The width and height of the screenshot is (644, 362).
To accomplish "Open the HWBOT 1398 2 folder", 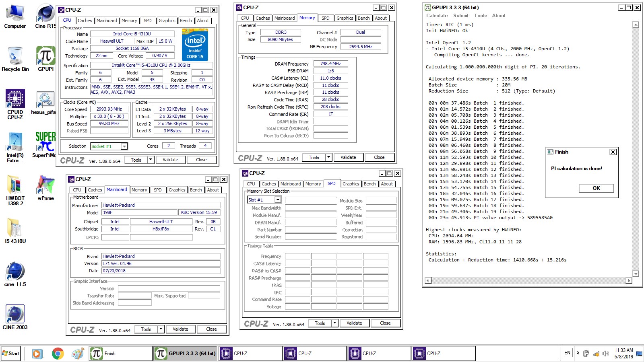I will 15,191.
